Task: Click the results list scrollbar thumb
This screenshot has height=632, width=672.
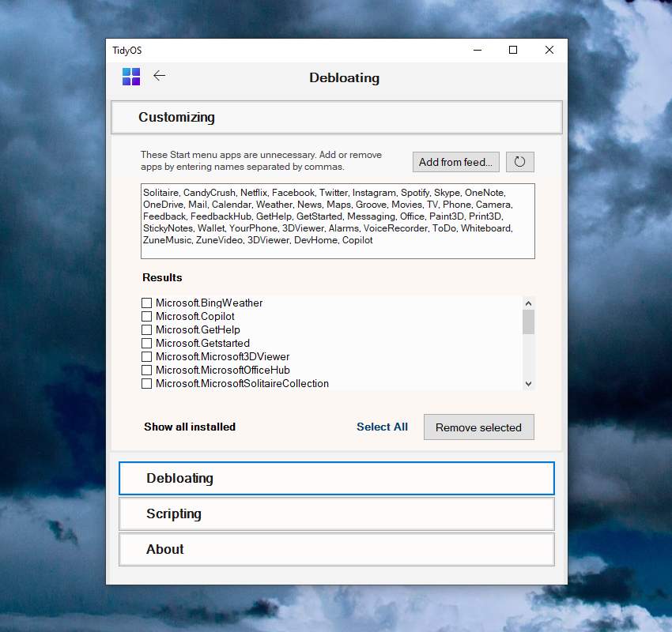Action: tap(528, 322)
